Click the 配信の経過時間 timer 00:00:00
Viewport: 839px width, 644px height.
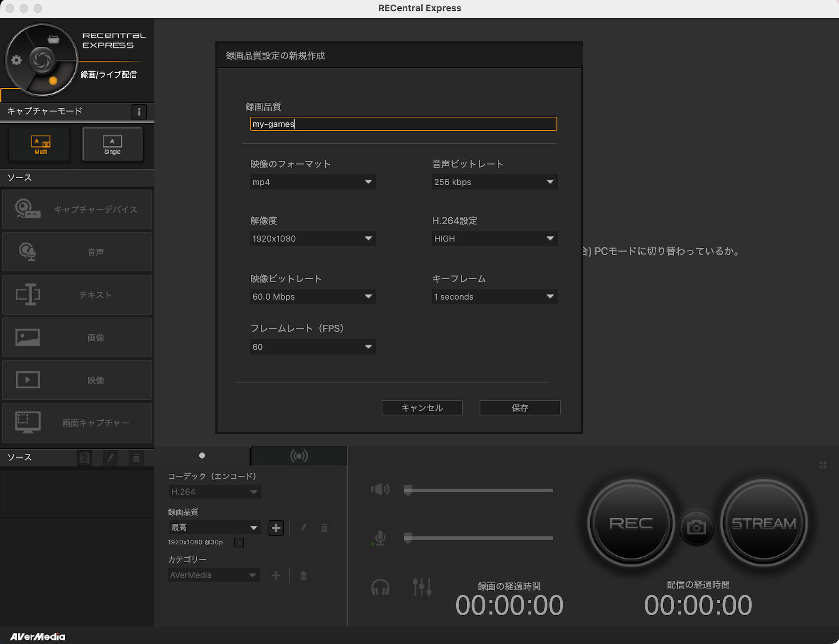click(698, 605)
